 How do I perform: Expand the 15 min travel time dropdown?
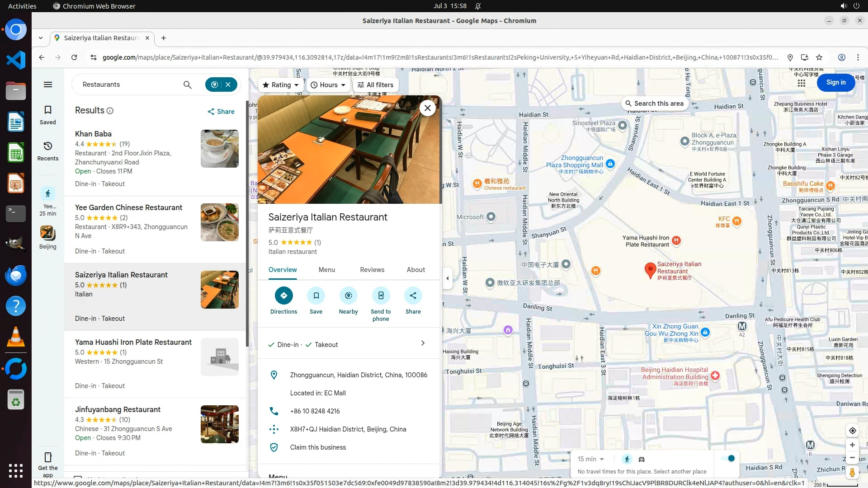(x=591, y=459)
